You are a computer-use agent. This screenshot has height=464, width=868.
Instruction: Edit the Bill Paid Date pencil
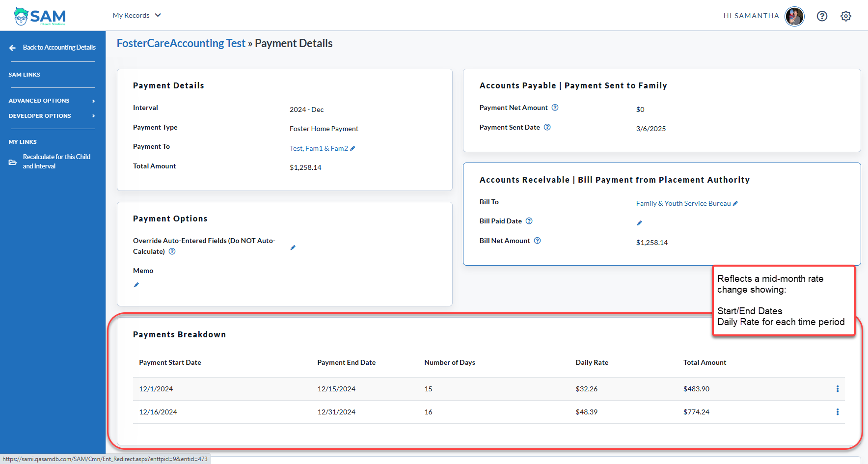click(639, 223)
